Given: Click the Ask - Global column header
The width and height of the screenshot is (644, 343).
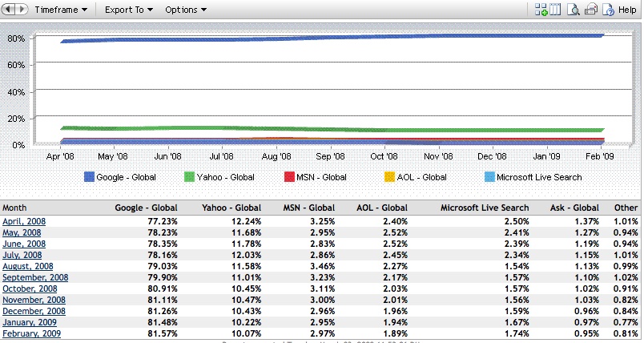Looking at the screenshot, I should click(574, 208).
